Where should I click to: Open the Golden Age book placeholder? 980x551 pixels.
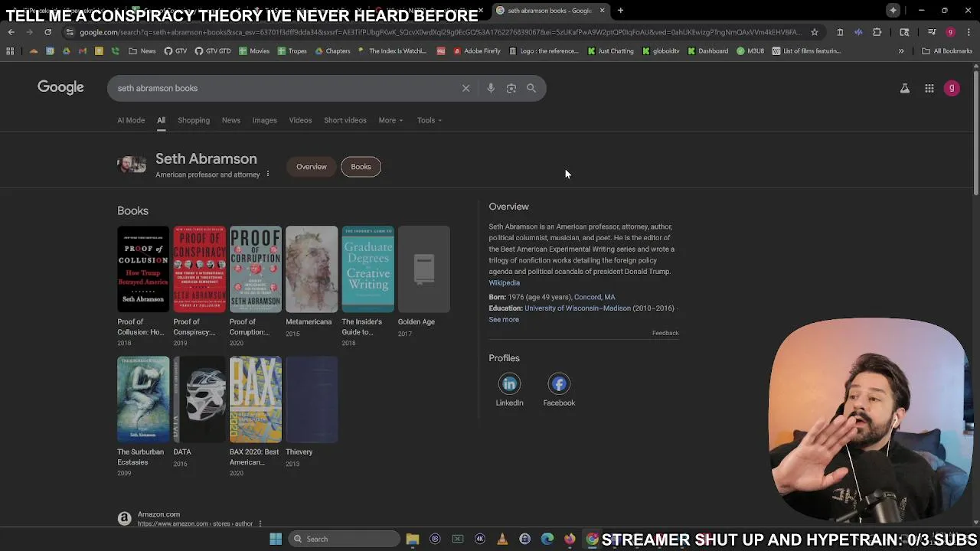424,269
